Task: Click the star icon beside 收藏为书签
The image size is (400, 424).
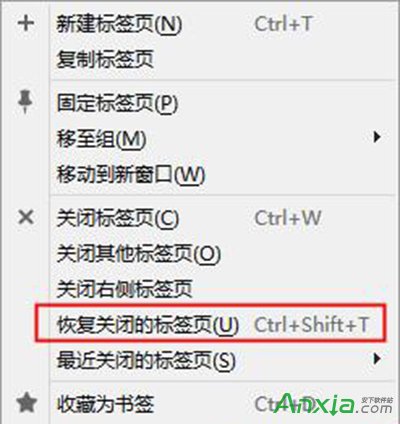Action: [27, 402]
